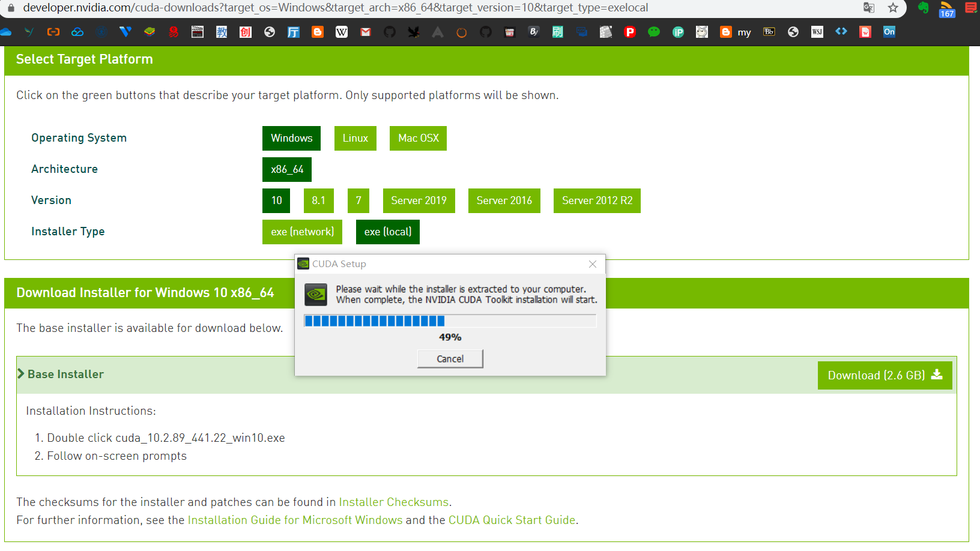The height and width of the screenshot is (551, 980).
Task: Click the Google Translate icon in address bar
Action: [869, 8]
